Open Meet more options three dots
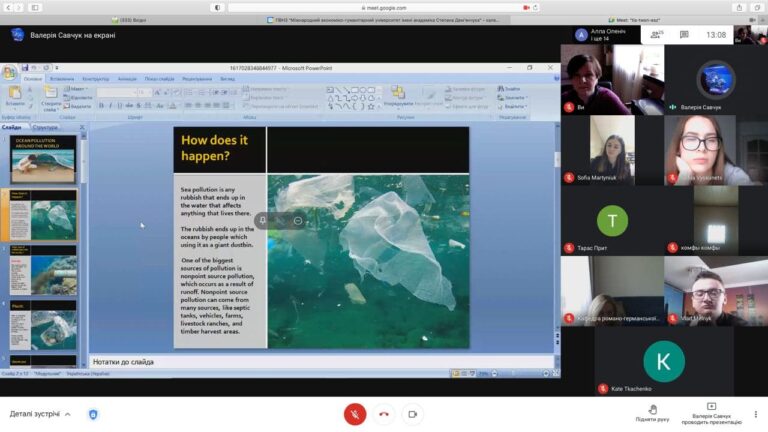The height and width of the screenshot is (432, 768). pos(756,414)
